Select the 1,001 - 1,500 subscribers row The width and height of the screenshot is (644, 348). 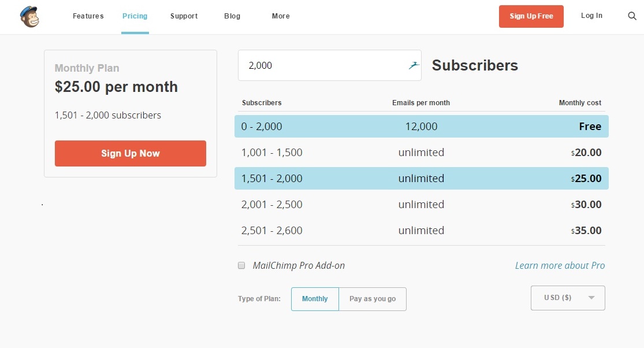point(422,153)
